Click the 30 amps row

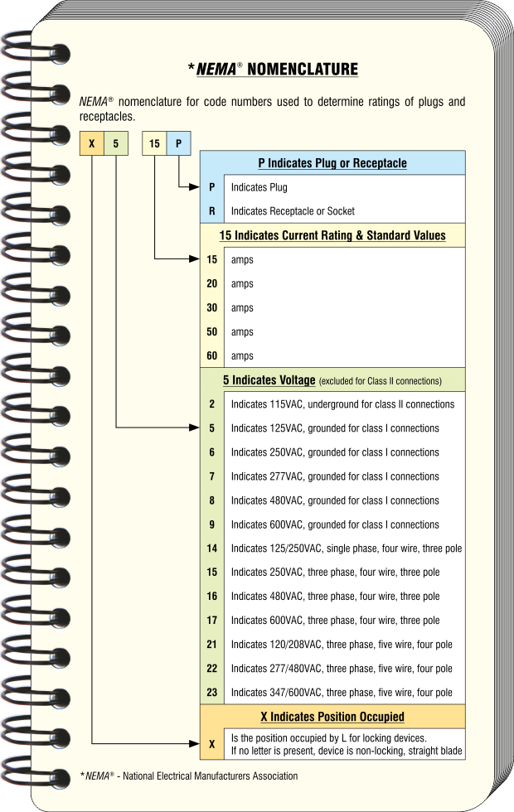click(x=332, y=307)
